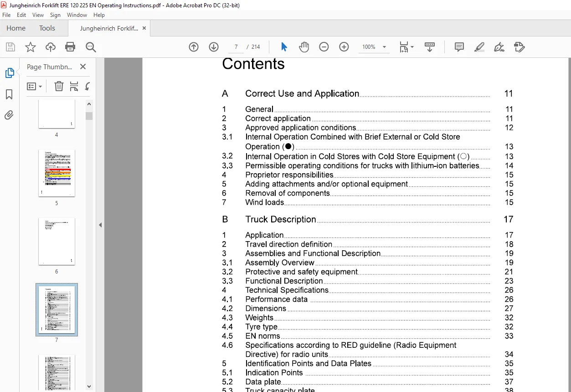
Task: Click 'EN norms' contents entry
Action: pos(262,336)
